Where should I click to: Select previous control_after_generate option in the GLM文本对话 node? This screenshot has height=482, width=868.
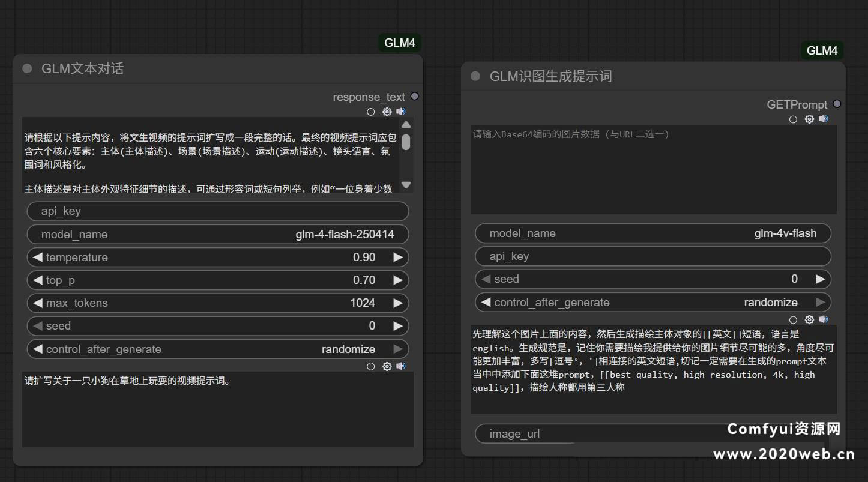37,349
